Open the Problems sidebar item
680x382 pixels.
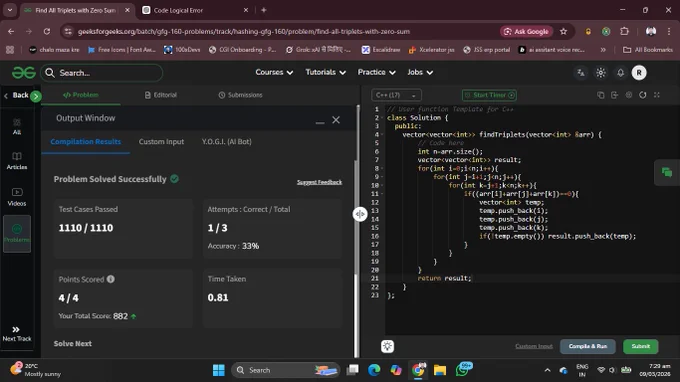point(16,234)
